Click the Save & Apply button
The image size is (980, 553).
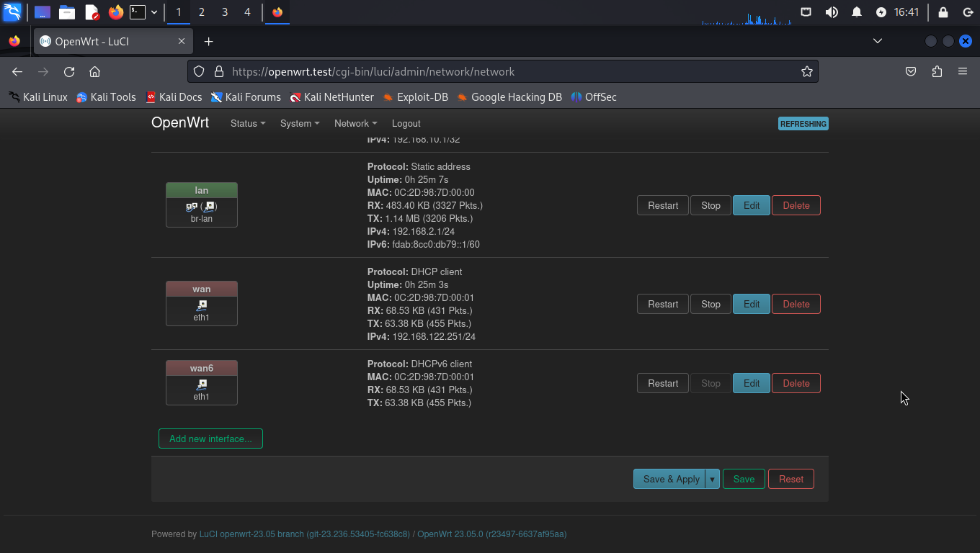[669, 479]
